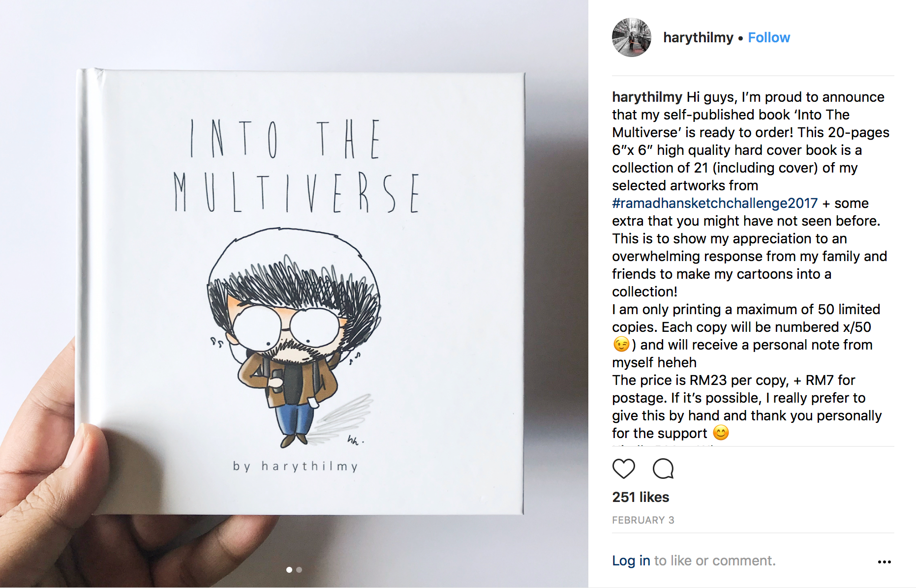This screenshot has height=588, width=916.
Task: Open the #ramadhansketchchallenge2017 hashtag
Action: (x=715, y=203)
